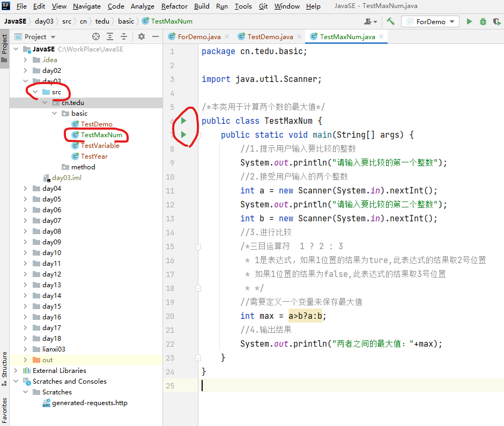Screen dimensions: 504x426
Task: Run ForDemo with the green play button
Action: 469,21
